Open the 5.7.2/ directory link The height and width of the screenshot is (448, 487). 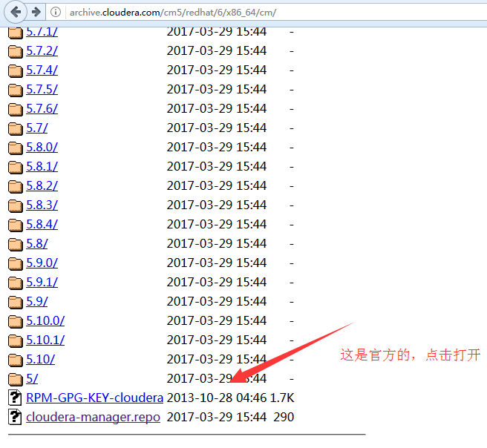coord(42,50)
